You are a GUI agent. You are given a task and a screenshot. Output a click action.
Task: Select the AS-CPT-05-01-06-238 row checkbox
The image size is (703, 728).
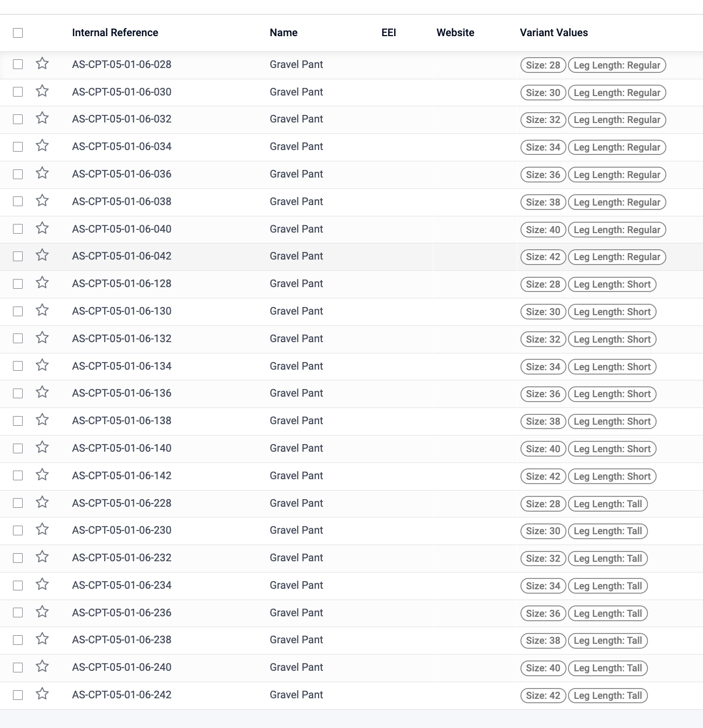pyautogui.click(x=18, y=640)
